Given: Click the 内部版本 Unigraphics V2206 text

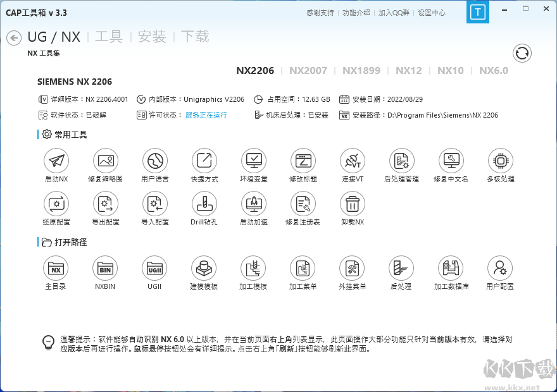Looking at the screenshot, I should click(x=196, y=99).
